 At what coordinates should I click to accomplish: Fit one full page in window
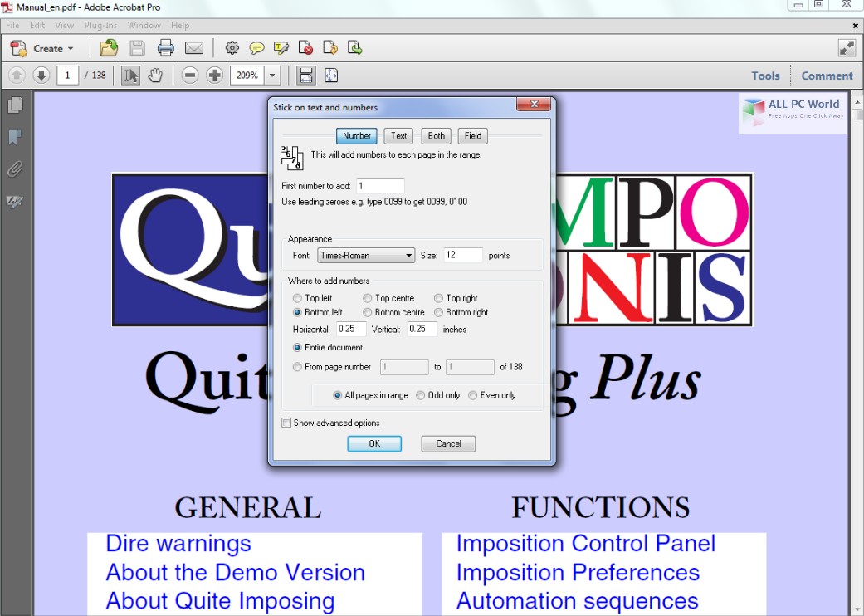(x=331, y=75)
